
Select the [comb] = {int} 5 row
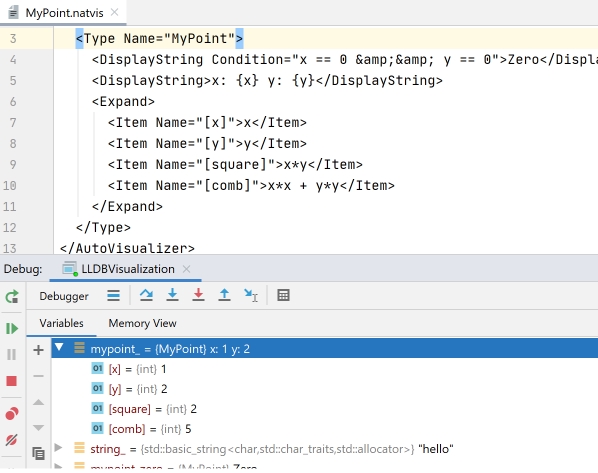click(325, 429)
